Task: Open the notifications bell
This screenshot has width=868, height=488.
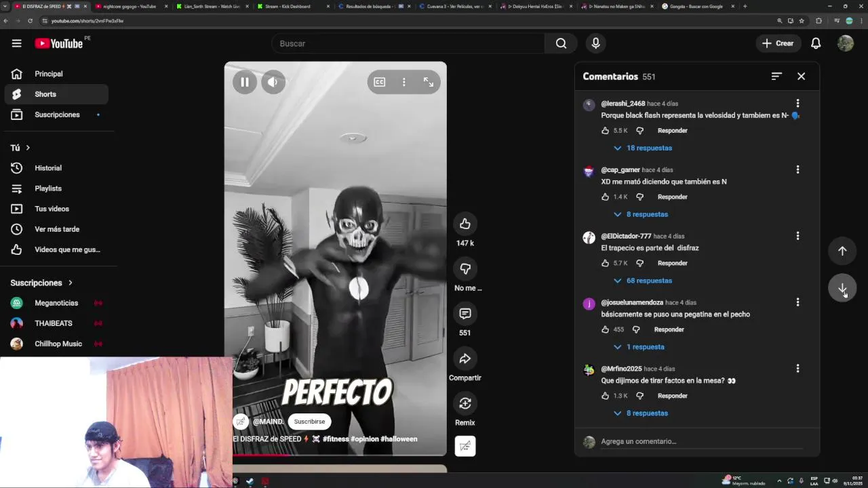Action: click(x=816, y=43)
